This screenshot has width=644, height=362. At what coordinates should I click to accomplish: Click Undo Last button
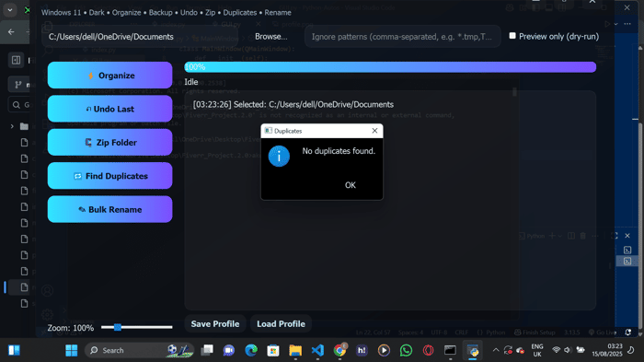[109, 109]
